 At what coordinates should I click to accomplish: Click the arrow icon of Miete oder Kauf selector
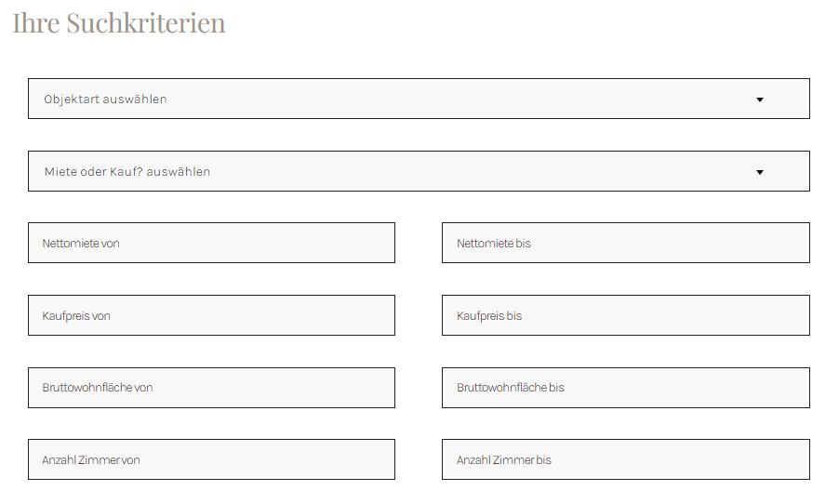[x=760, y=172]
